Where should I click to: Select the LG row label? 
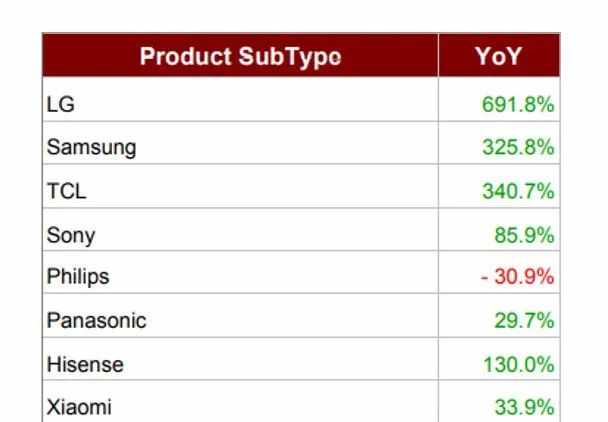[x=60, y=104]
